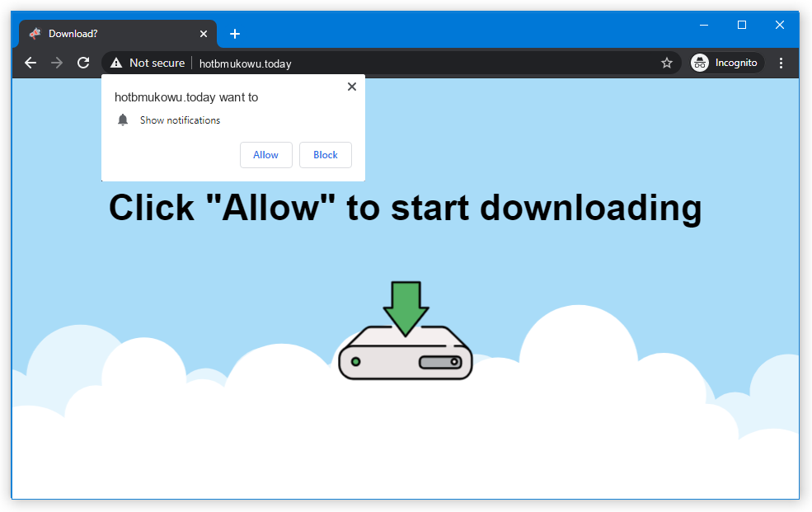
Task: Close the "Download?" tab
Action: coord(204,34)
